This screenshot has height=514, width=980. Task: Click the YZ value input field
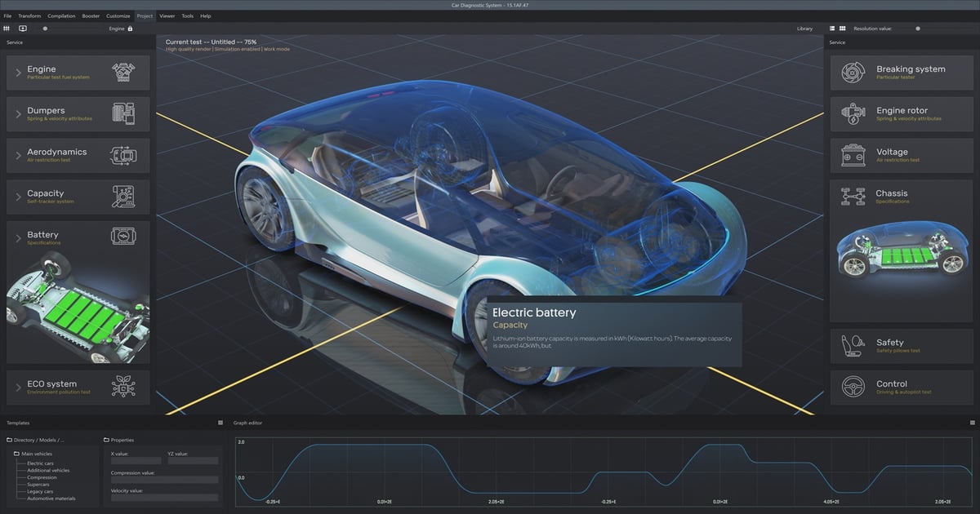[193, 461]
